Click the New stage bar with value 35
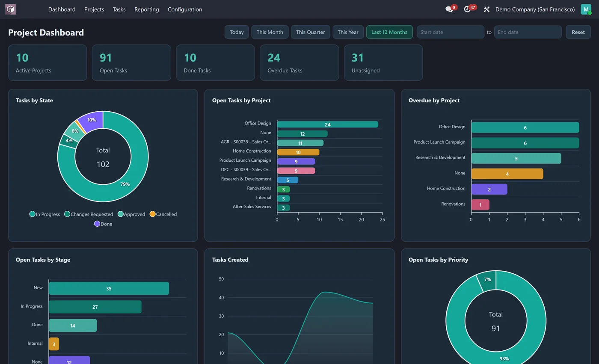The height and width of the screenshot is (364, 599). [x=109, y=288]
